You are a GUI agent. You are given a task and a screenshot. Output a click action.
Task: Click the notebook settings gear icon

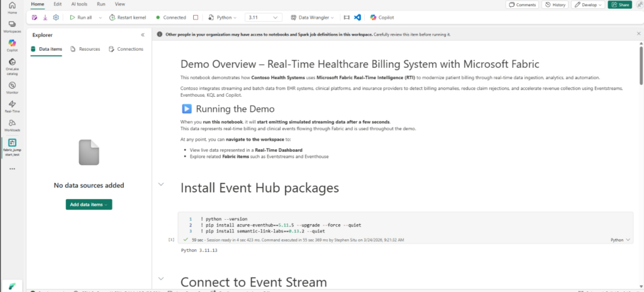pyautogui.click(x=56, y=18)
